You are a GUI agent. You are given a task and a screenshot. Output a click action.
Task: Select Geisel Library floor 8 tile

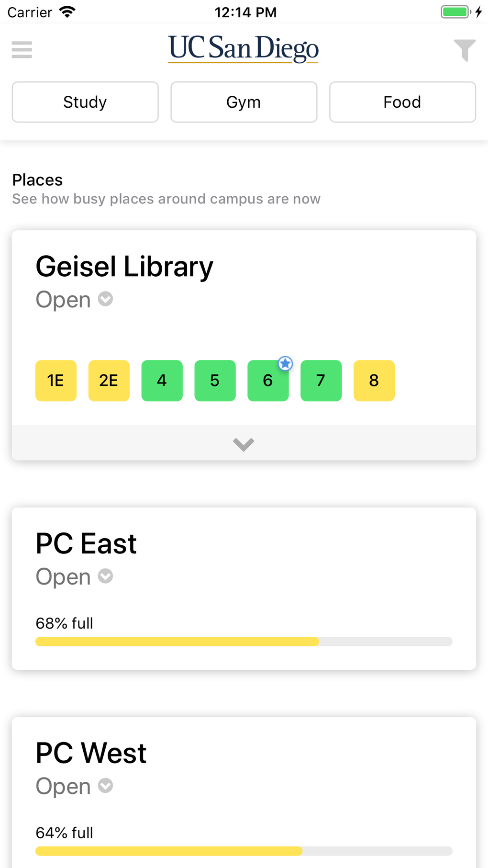click(374, 381)
